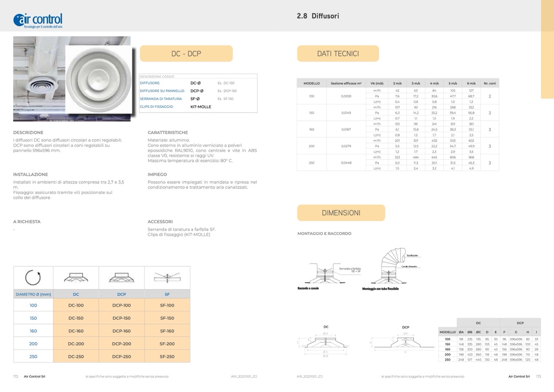Click the DC - DCP title label
The width and height of the screenshot is (554, 392).
click(x=186, y=54)
